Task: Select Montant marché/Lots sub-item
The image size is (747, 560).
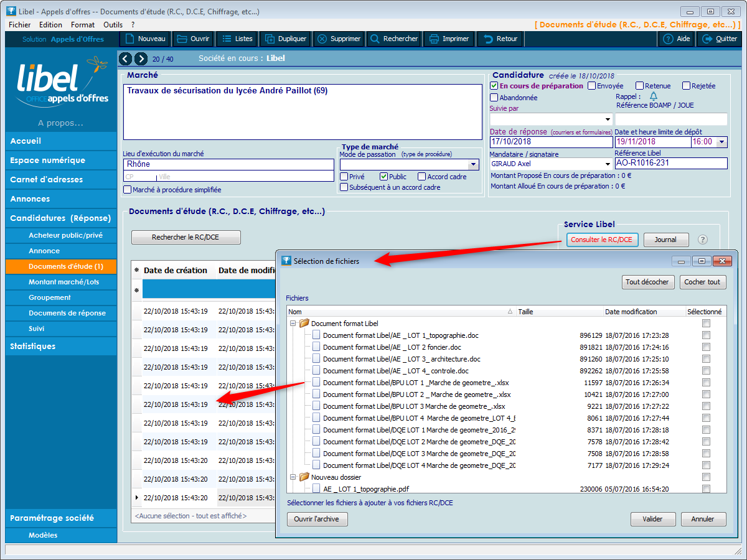Action: pos(61,282)
